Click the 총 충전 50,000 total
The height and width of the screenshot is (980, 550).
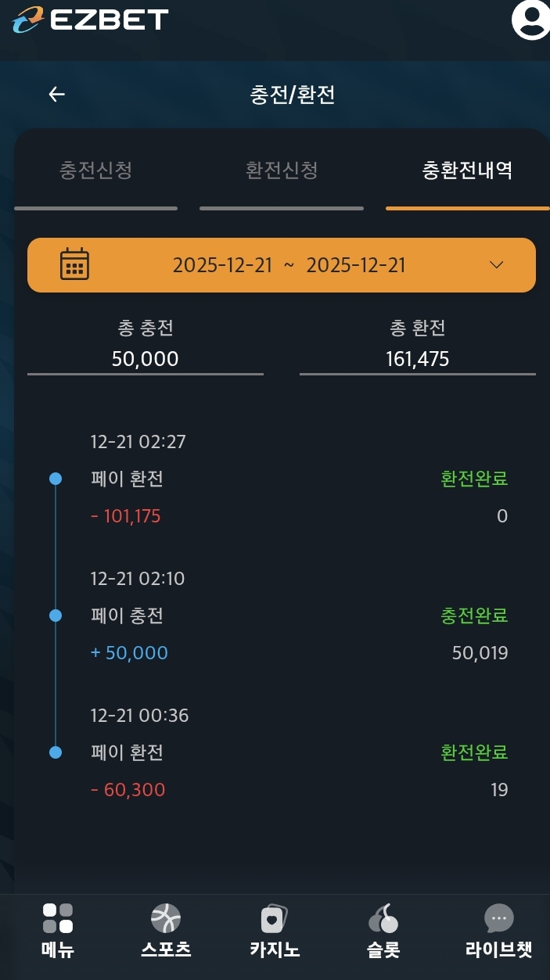(146, 359)
